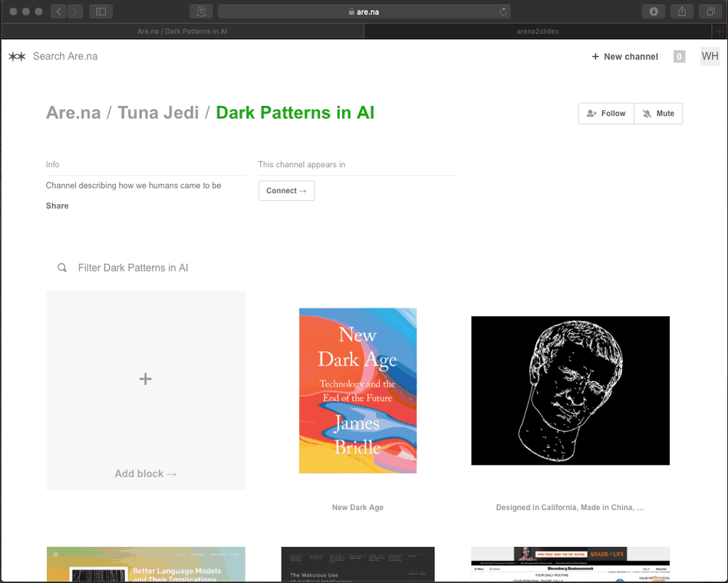Switch to the arena2slides tab
728x583 pixels.
tap(538, 31)
